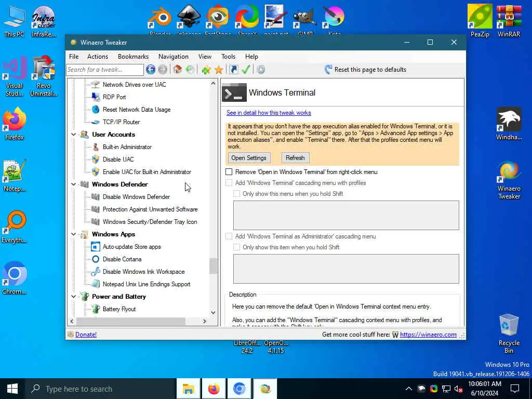Select the TCP/IP Router icon
Viewport: 532px width, 399px height.
tap(96, 122)
